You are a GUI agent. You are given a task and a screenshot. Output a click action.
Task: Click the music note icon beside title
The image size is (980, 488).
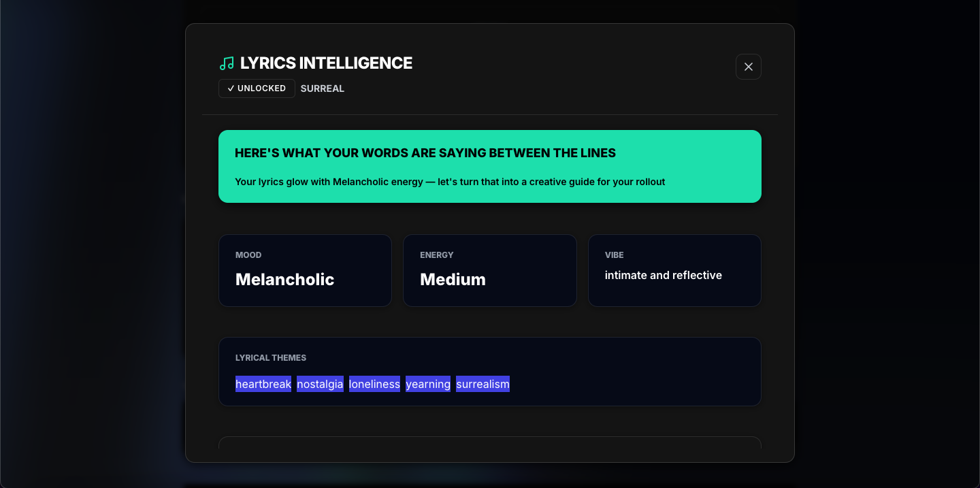(x=227, y=63)
